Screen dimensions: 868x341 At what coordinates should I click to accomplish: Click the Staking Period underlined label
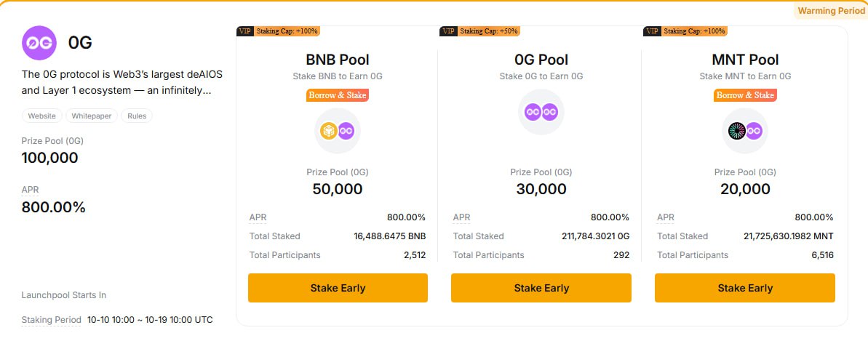pos(51,320)
